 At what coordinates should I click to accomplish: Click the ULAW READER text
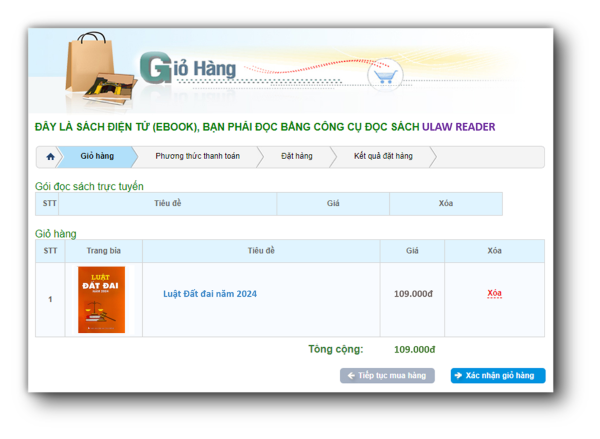tap(458, 127)
